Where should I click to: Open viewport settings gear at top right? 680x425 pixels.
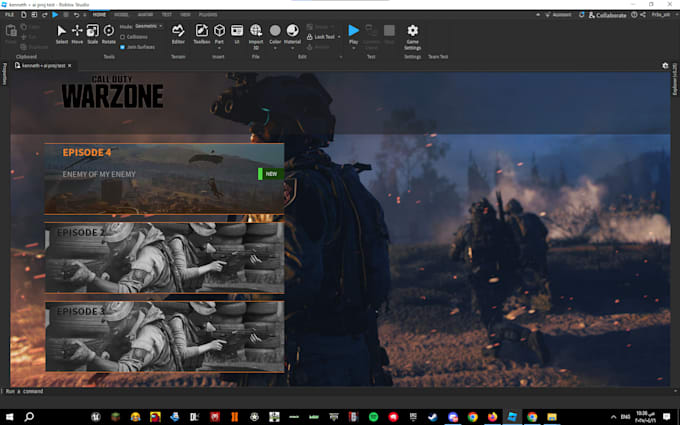pos(665,65)
